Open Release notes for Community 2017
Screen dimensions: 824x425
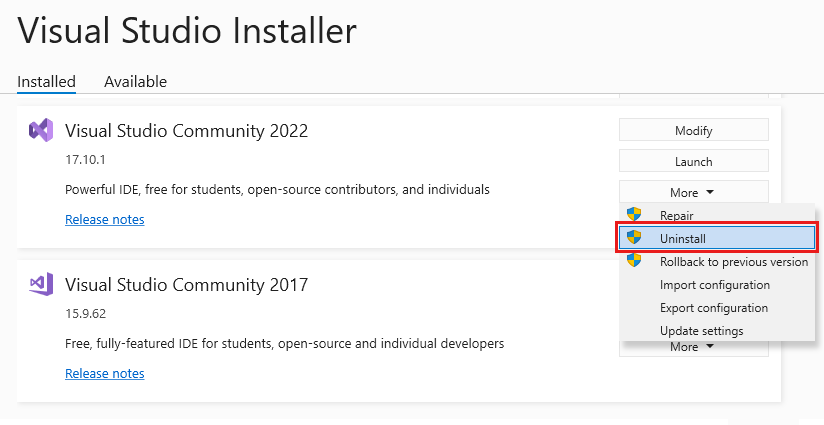coord(104,373)
